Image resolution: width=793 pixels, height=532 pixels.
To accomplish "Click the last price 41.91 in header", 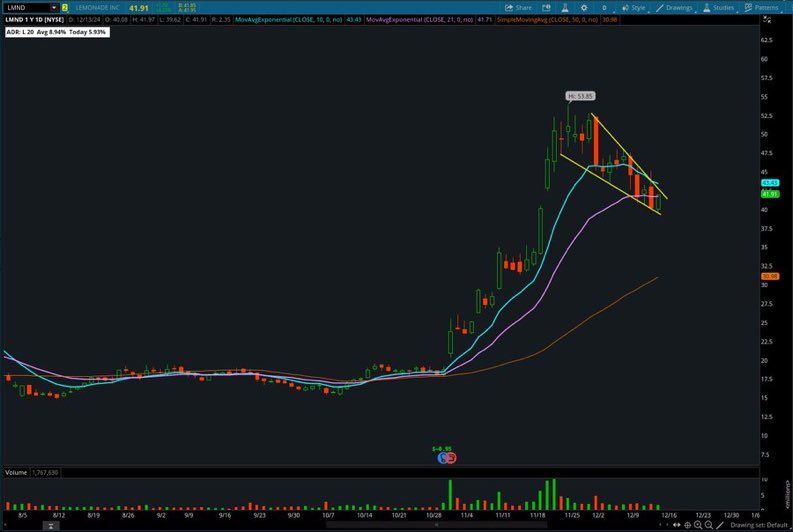I will 139,8.
